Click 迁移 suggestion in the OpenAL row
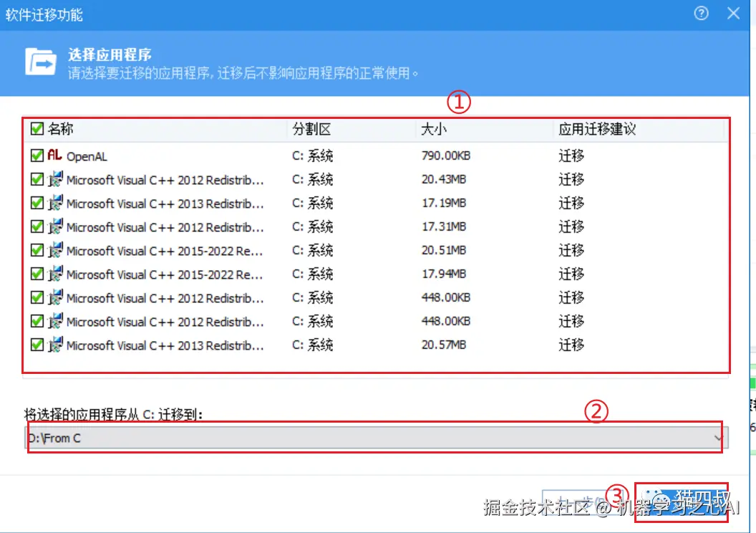The height and width of the screenshot is (533, 756). pyautogui.click(x=571, y=155)
